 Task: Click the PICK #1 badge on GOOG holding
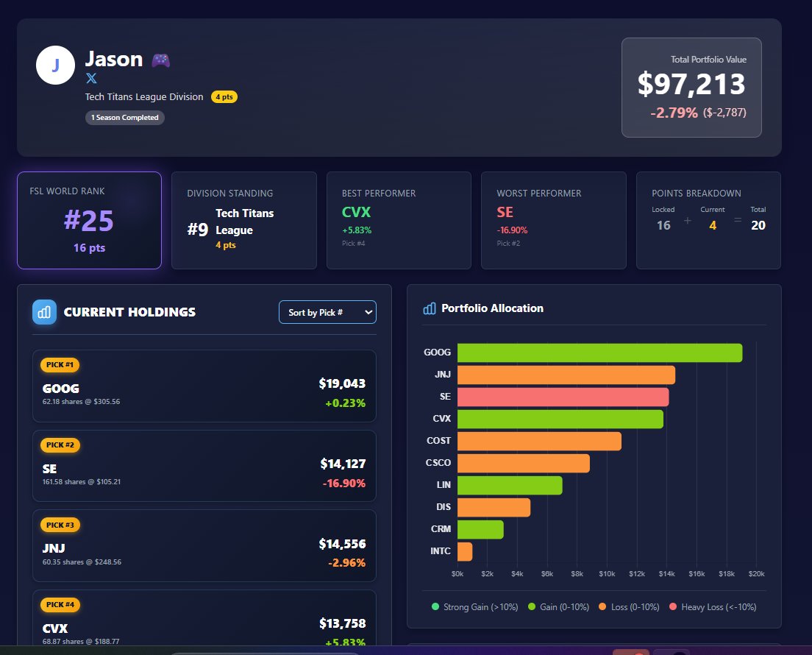click(60, 364)
